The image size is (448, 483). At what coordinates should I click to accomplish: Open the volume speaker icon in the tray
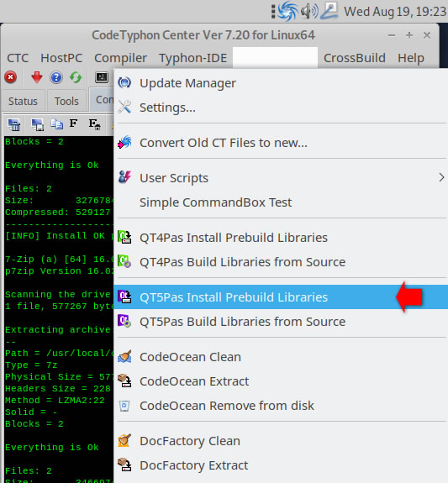pyautogui.click(x=309, y=12)
